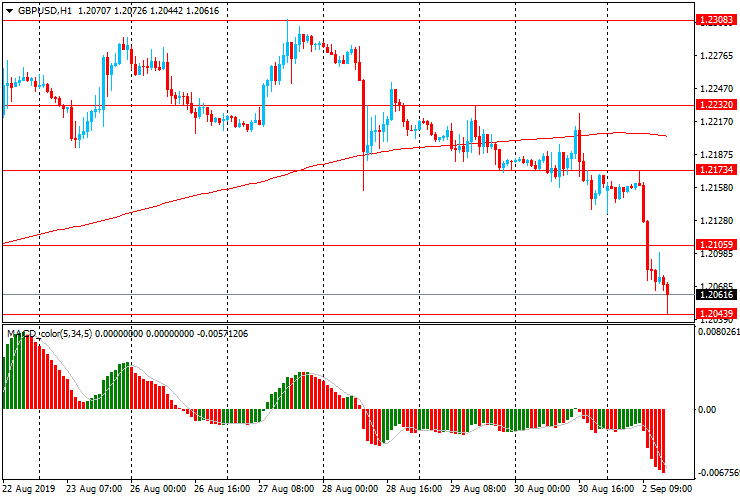Click the 23 Aug 07:00 time label
Viewport: 740px width, 500px height.
(x=93, y=489)
